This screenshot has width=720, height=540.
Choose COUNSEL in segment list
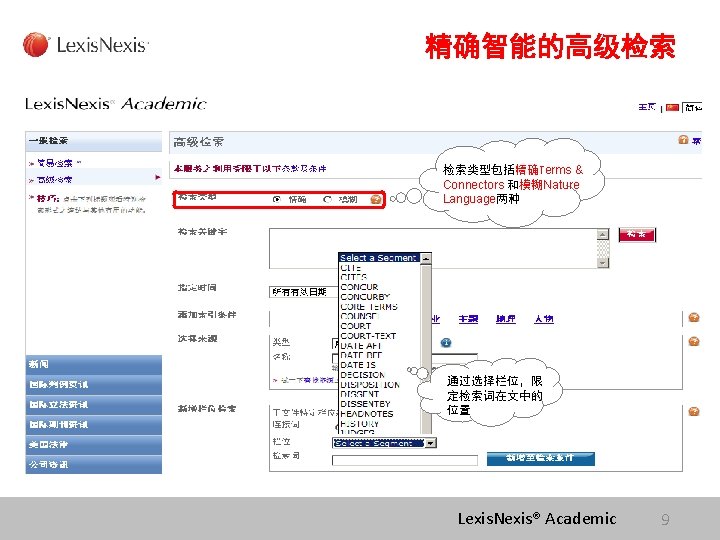(x=360, y=316)
